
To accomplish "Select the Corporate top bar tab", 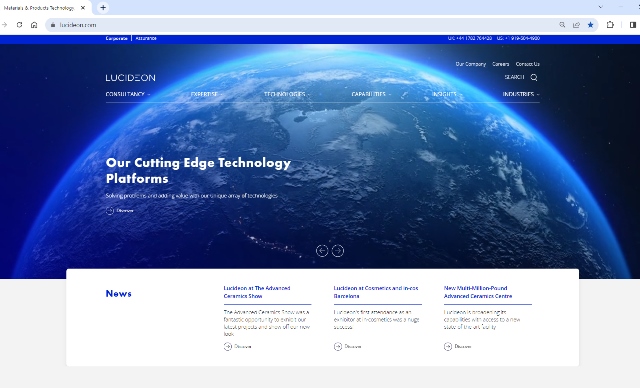I will [x=116, y=38].
